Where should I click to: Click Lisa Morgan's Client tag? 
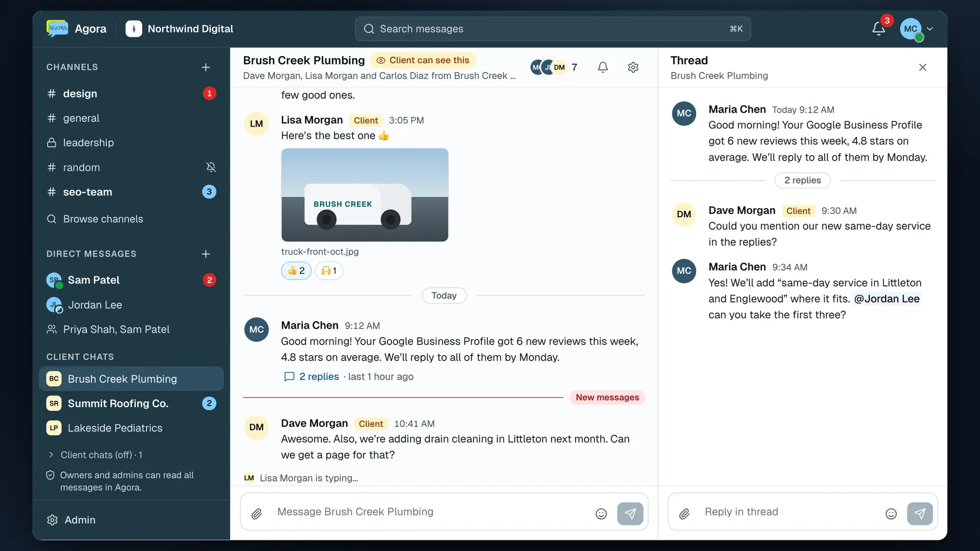pos(366,120)
